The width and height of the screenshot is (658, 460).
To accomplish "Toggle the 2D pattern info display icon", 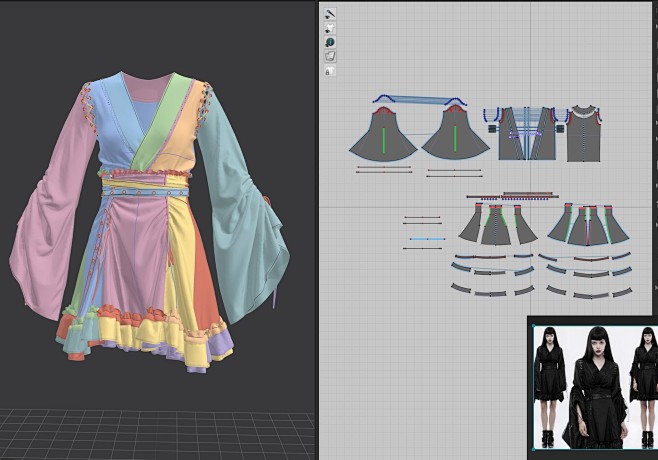I will 330,42.
